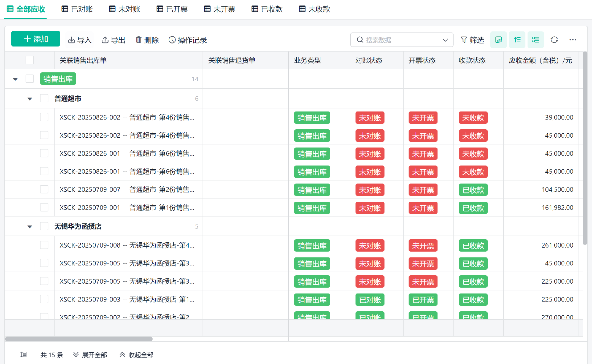592x364 pixels.
Task: Check the 普通超市 group checkbox
Action: click(44, 99)
